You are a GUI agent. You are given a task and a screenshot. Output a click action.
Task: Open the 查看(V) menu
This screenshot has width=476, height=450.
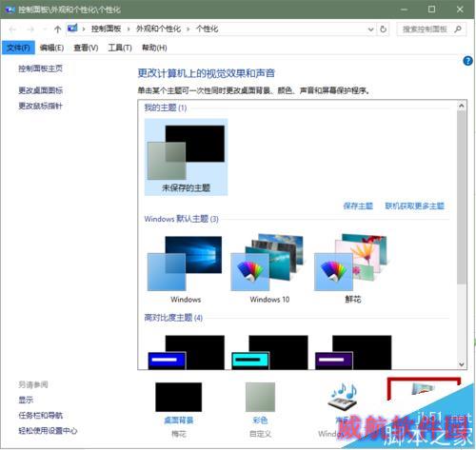[x=86, y=48]
